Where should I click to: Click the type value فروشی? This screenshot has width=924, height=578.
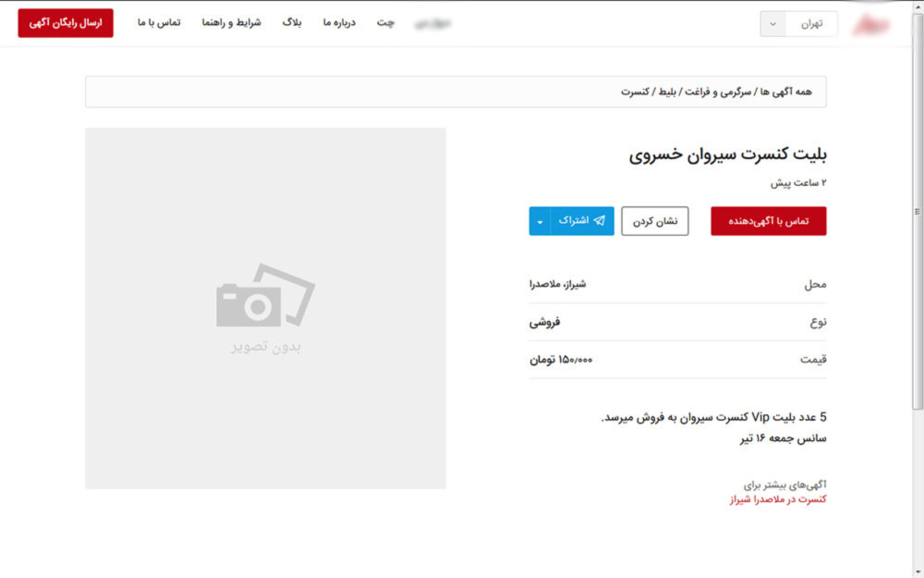tap(544, 322)
